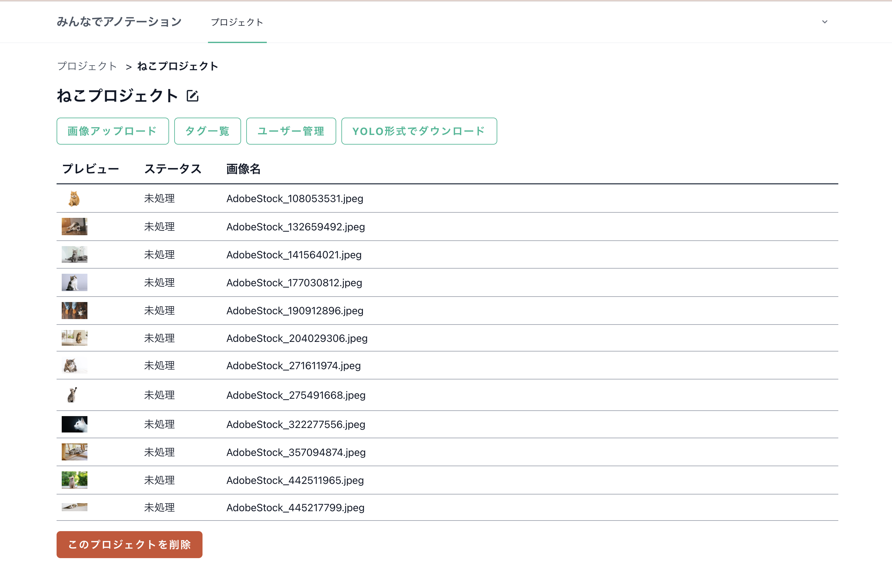This screenshot has height=588, width=892.
Task: Open thumbnail of AdobeStock_108053531.jpeg
Action: click(x=74, y=198)
